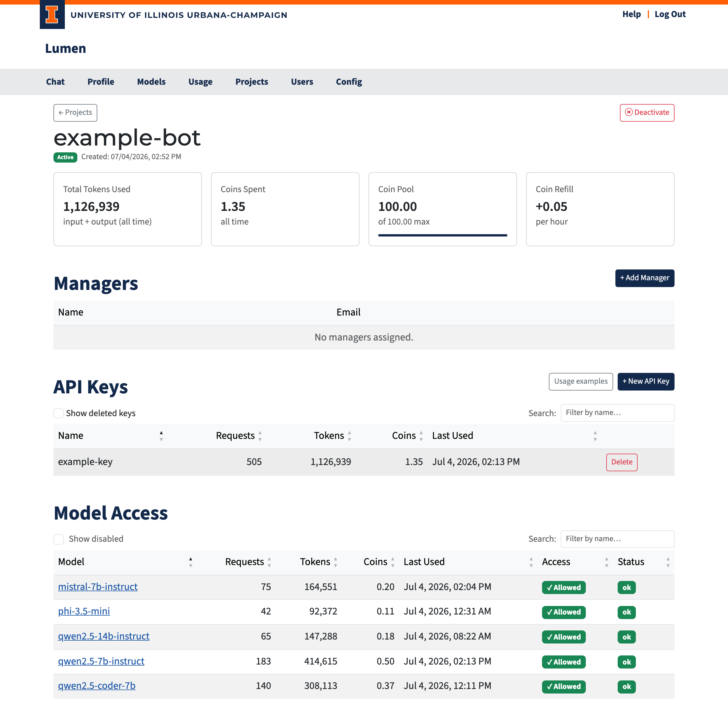Enable the Show deleted keys checkbox
This screenshot has width=728, height=710.
[x=59, y=413]
